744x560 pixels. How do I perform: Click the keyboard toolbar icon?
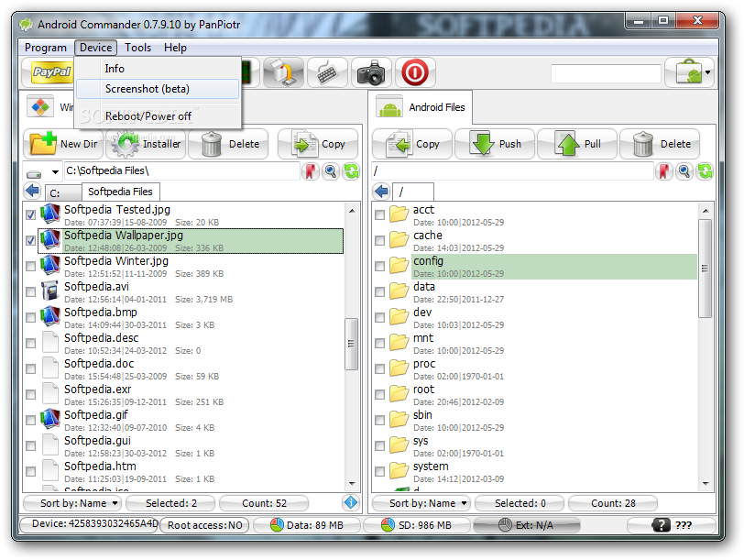coord(327,72)
